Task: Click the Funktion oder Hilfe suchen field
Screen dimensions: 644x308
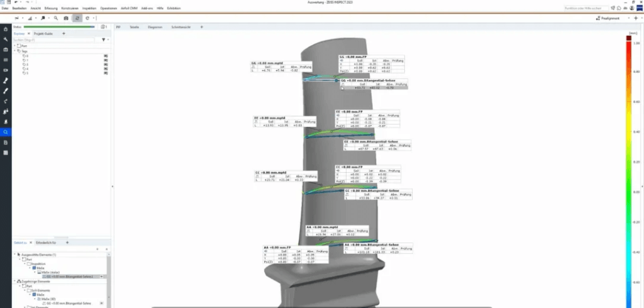Action: click(586, 8)
